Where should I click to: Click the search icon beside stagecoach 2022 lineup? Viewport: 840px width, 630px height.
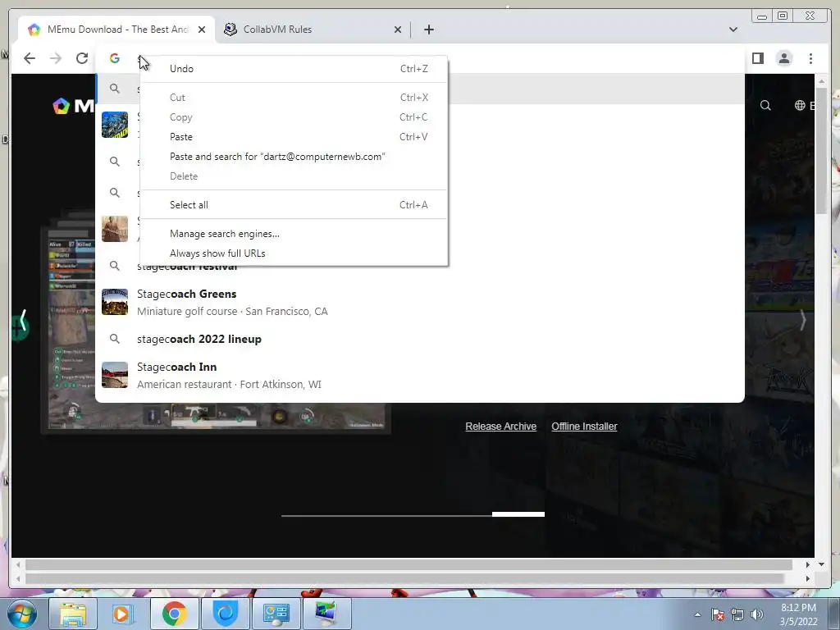pos(115,339)
